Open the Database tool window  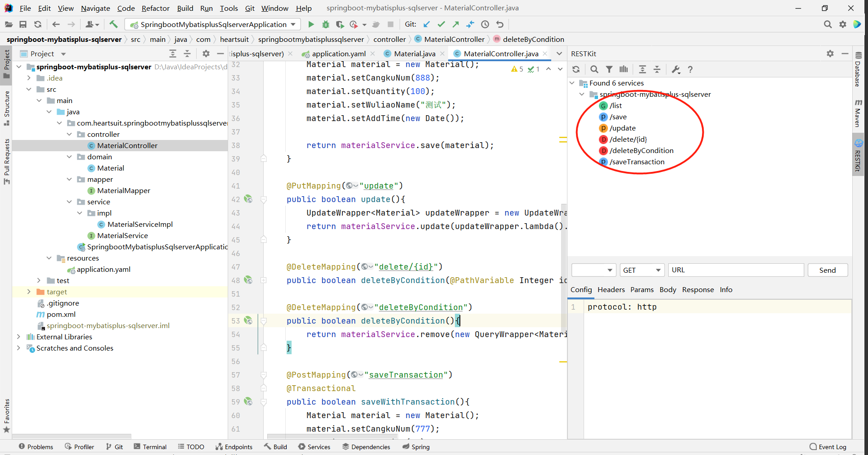(x=858, y=68)
